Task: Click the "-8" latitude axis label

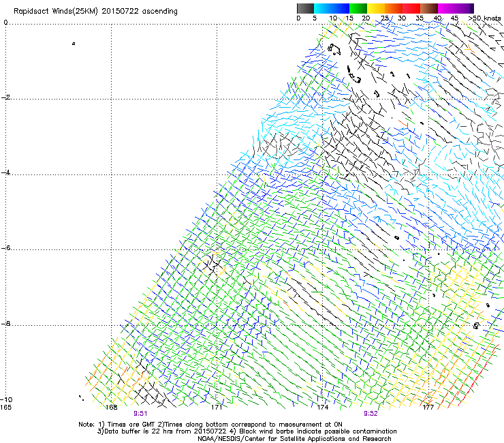Action: click(x=5, y=324)
